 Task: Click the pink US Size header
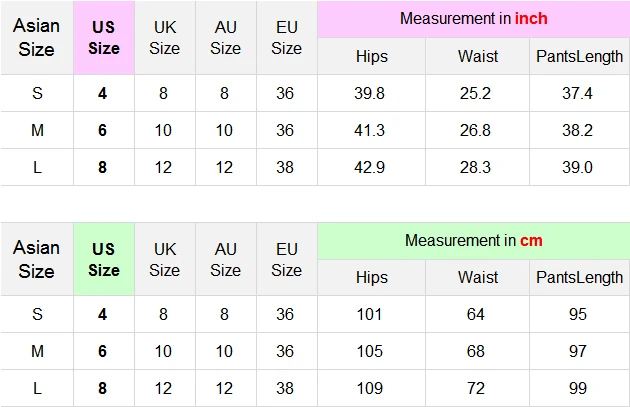point(104,38)
